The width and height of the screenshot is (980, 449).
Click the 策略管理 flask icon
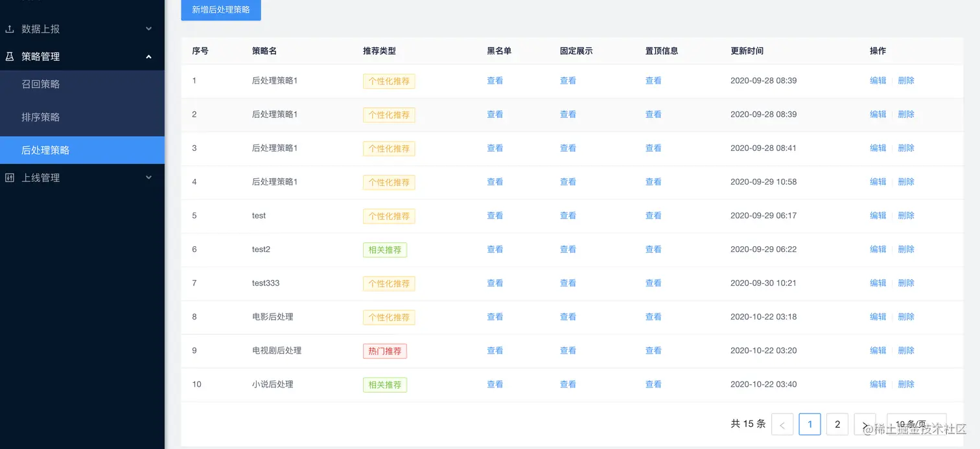click(x=10, y=56)
